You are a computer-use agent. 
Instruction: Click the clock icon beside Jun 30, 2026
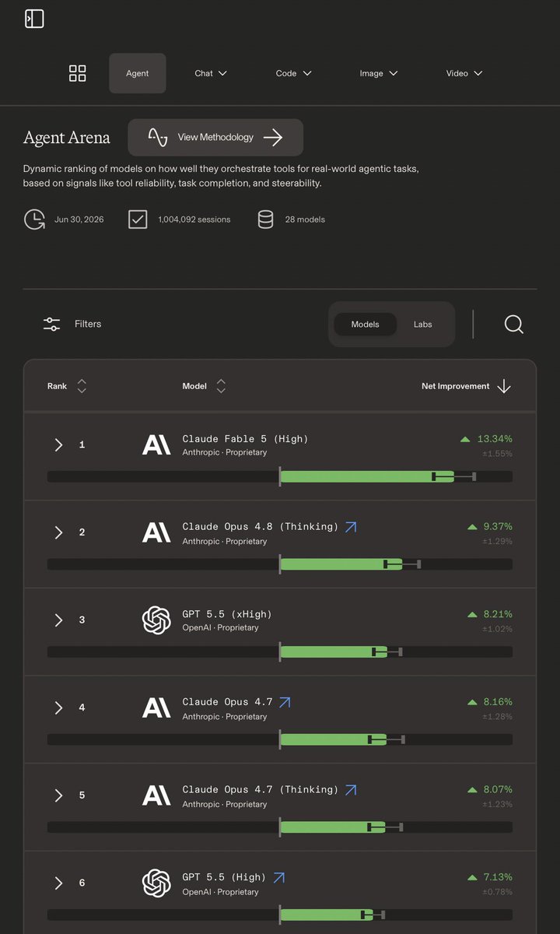tap(34, 219)
